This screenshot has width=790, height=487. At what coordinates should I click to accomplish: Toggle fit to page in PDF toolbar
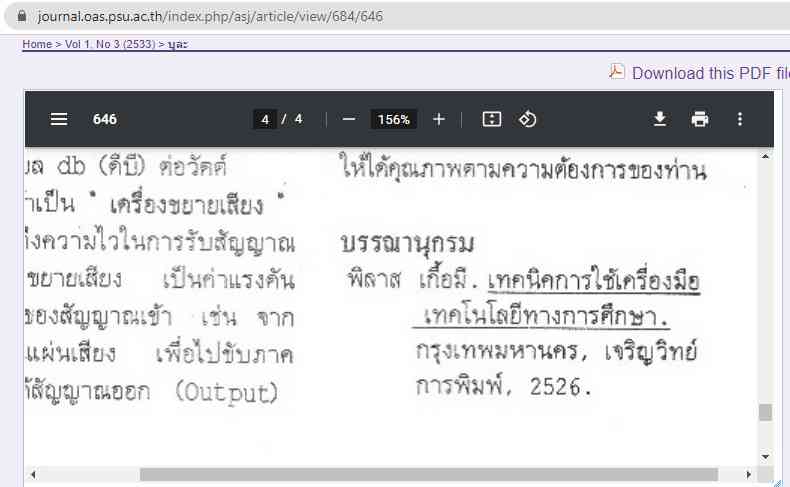coord(491,119)
